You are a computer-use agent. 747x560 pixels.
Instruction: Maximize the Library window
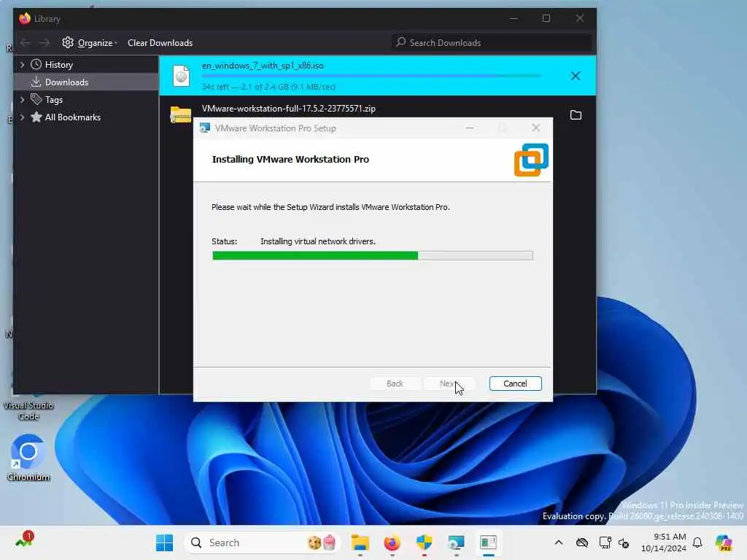[546, 18]
